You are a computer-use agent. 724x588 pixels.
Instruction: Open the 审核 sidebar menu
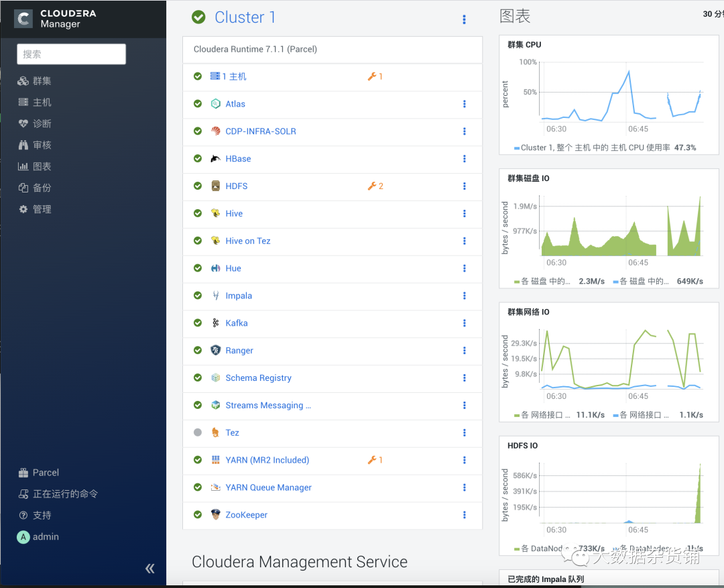(x=35, y=145)
